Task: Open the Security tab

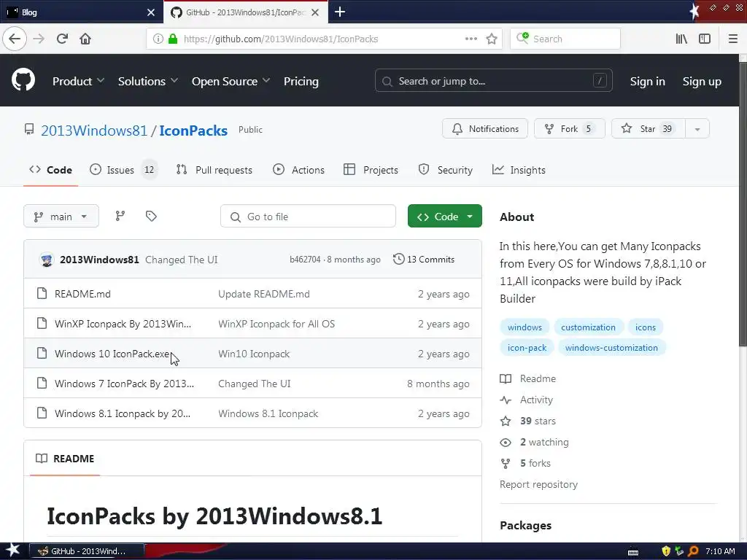Action: pos(446,170)
